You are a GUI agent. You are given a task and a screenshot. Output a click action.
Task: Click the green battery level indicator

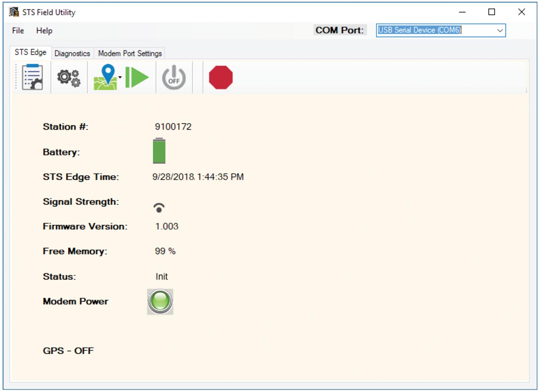pyautogui.click(x=160, y=152)
